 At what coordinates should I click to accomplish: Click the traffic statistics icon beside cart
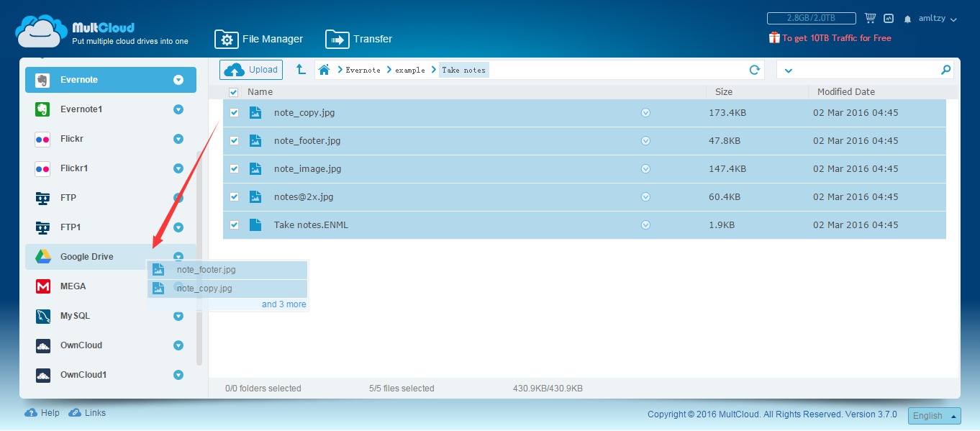pyautogui.click(x=889, y=18)
